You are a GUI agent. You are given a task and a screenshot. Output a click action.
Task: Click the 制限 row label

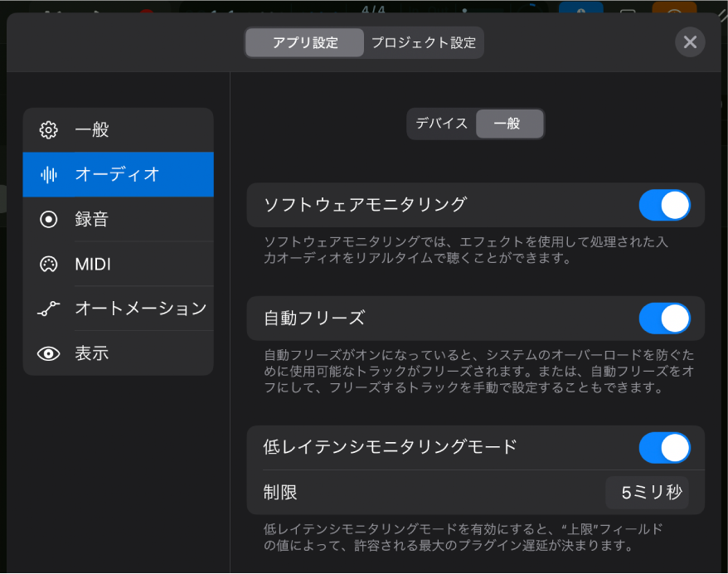click(280, 492)
